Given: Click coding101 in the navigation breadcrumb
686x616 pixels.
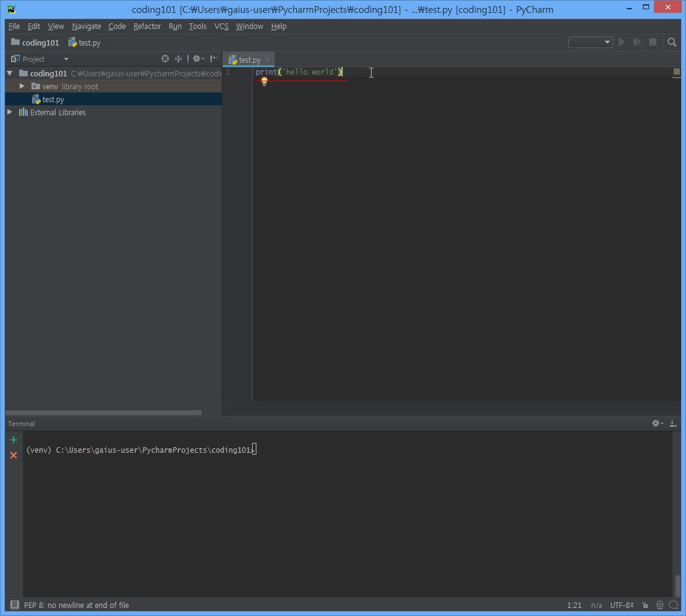Looking at the screenshot, I should [x=35, y=43].
